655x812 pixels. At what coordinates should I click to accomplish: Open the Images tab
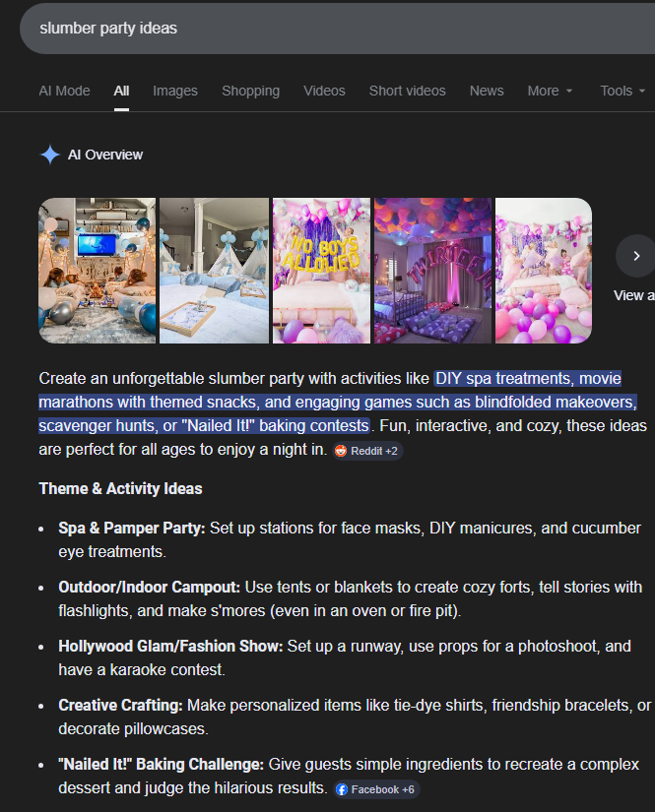click(x=175, y=91)
